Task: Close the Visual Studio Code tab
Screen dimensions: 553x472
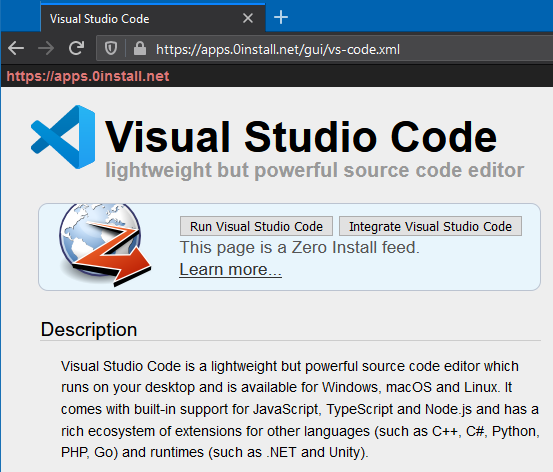Action: point(248,18)
